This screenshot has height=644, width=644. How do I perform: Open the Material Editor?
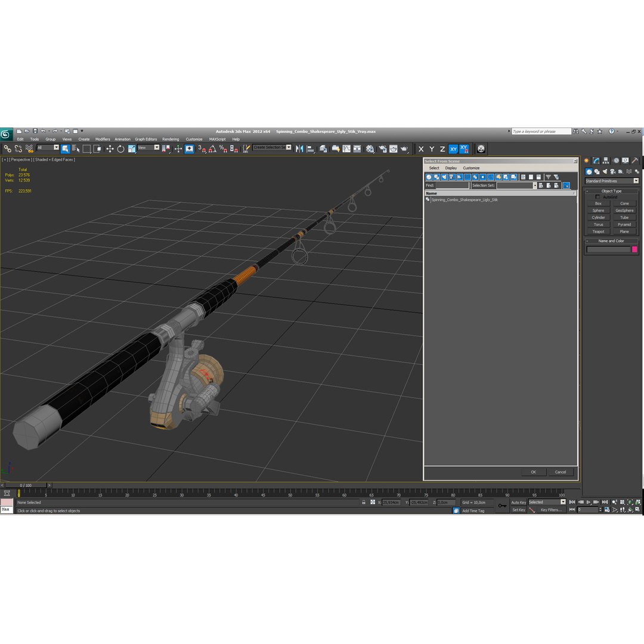370,148
